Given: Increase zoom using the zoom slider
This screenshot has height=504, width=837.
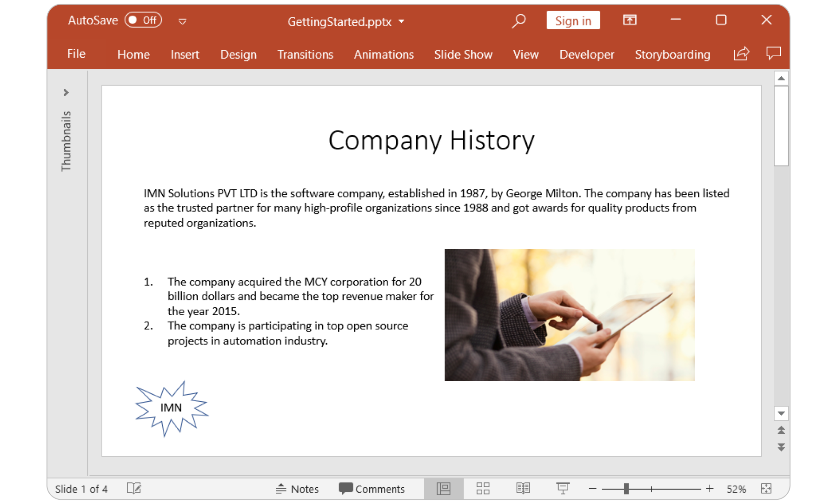Looking at the screenshot, I should 710,489.
